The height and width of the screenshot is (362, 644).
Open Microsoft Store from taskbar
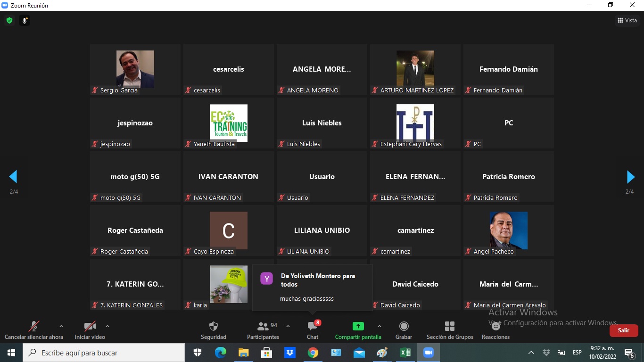click(x=266, y=353)
